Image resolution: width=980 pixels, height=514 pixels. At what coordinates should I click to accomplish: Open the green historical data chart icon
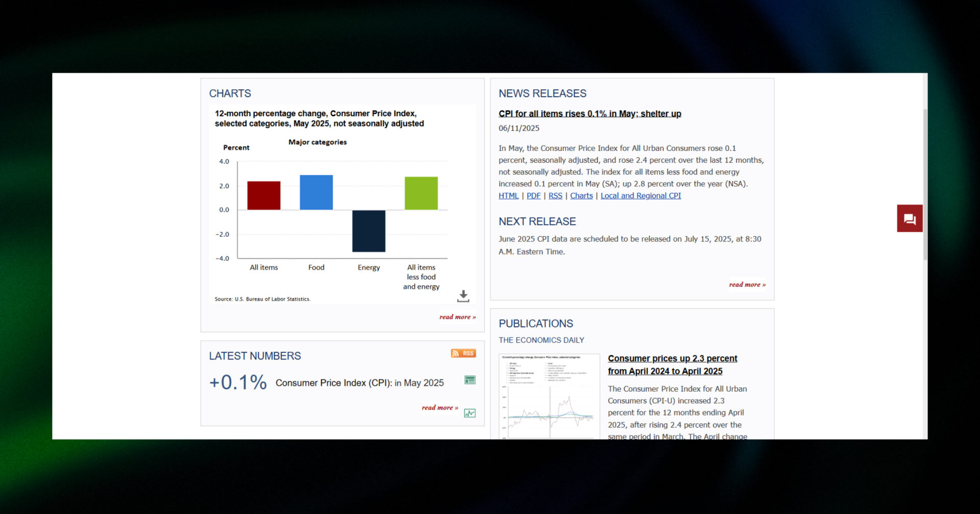click(x=470, y=413)
